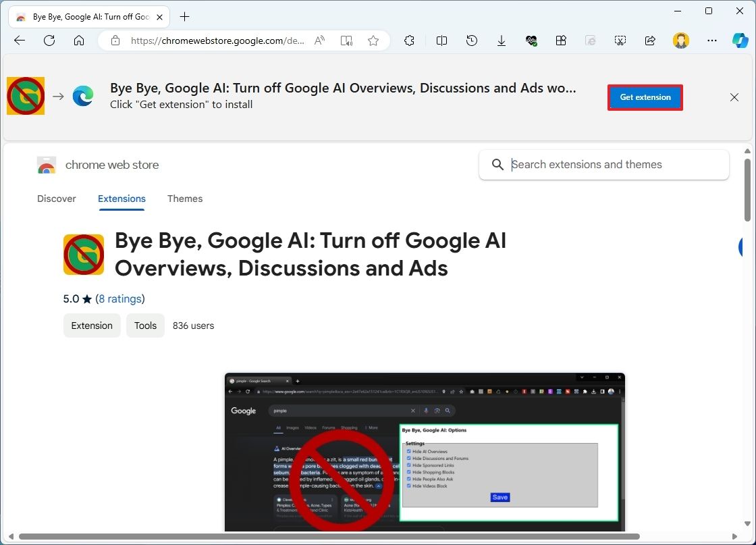Open Settings and more menu
This screenshot has width=756, height=545.
712,41
